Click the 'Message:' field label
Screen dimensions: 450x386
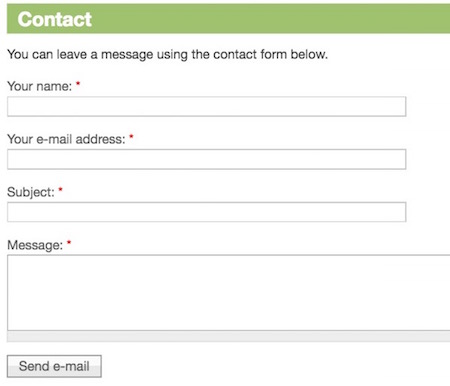(35, 245)
